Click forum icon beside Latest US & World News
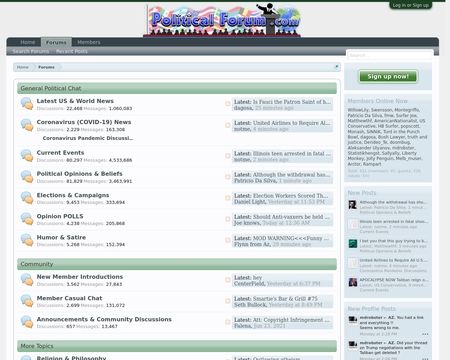450x360 pixels. [x=27, y=104]
